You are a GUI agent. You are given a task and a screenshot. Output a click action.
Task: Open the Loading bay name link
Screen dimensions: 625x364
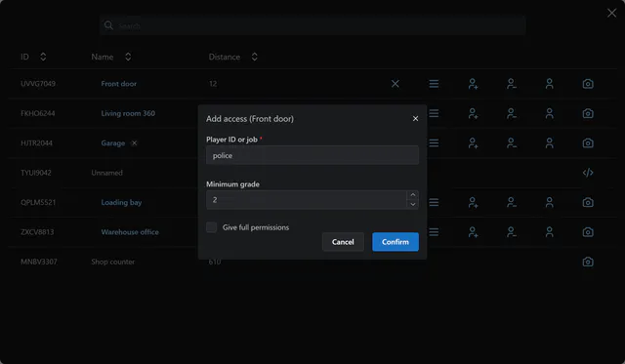coord(121,202)
